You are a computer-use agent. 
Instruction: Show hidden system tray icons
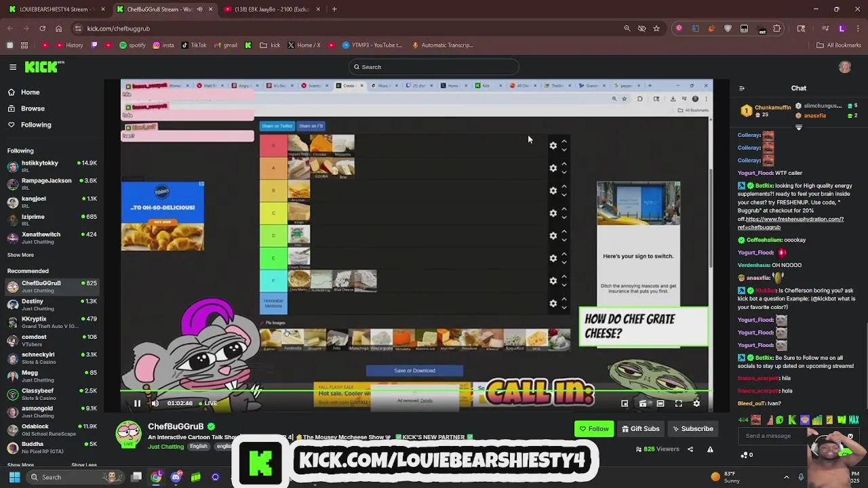786,477
